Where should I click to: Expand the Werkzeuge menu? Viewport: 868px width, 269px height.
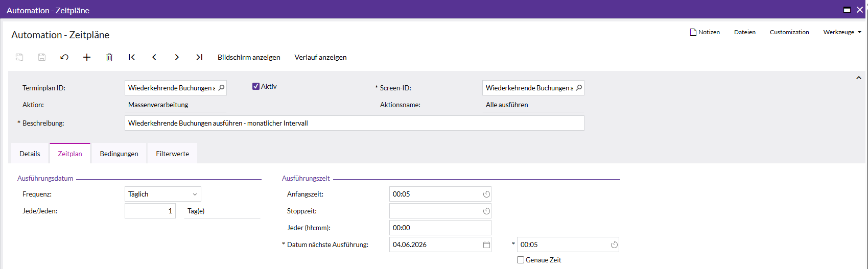pyautogui.click(x=842, y=32)
